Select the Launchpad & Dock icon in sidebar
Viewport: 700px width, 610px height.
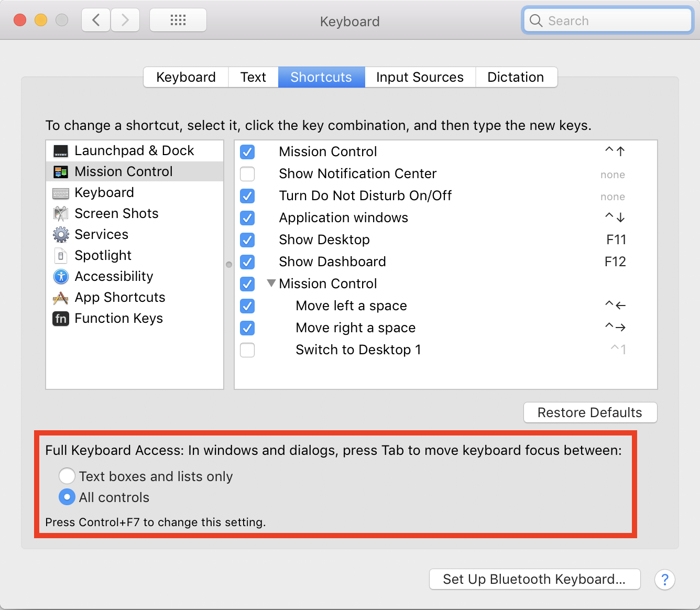61,150
